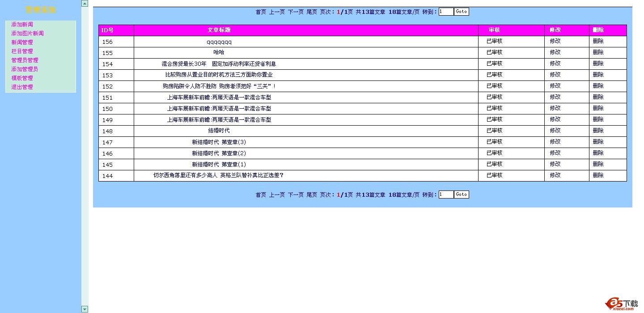This screenshot has height=313, width=644.
Task: Click 删除 for article 155
Action: 598,52
